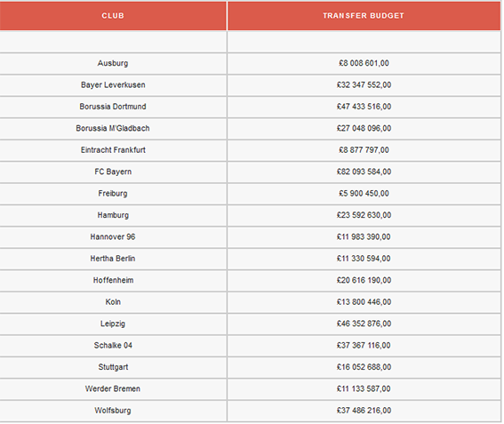504x424 pixels.
Task: Select the Koln club cell
Action: pyautogui.click(x=113, y=302)
